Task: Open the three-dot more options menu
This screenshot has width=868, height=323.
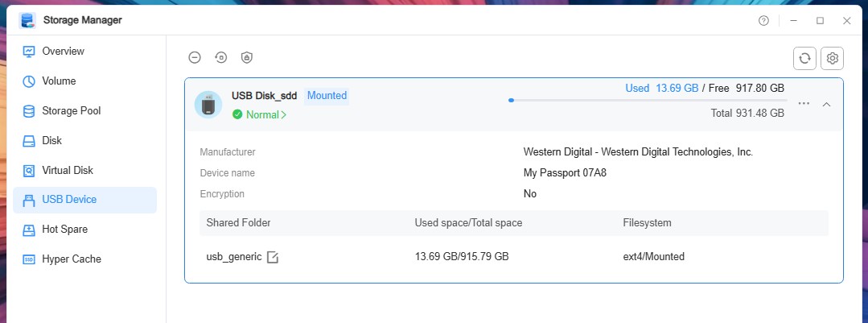Action: coord(804,104)
